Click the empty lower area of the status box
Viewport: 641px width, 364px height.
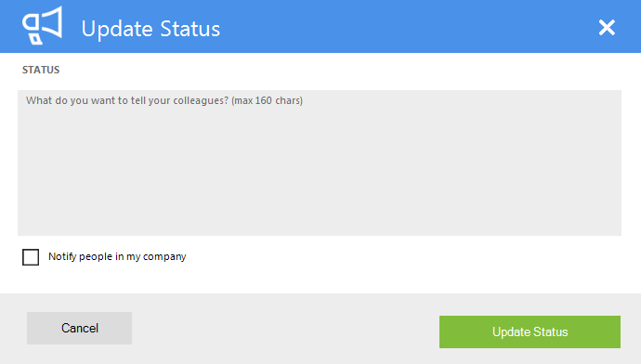pos(320,196)
